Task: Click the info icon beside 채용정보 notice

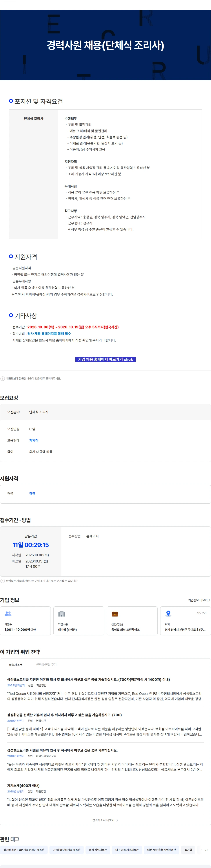Action: pyautogui.click(x=3, y=378)
